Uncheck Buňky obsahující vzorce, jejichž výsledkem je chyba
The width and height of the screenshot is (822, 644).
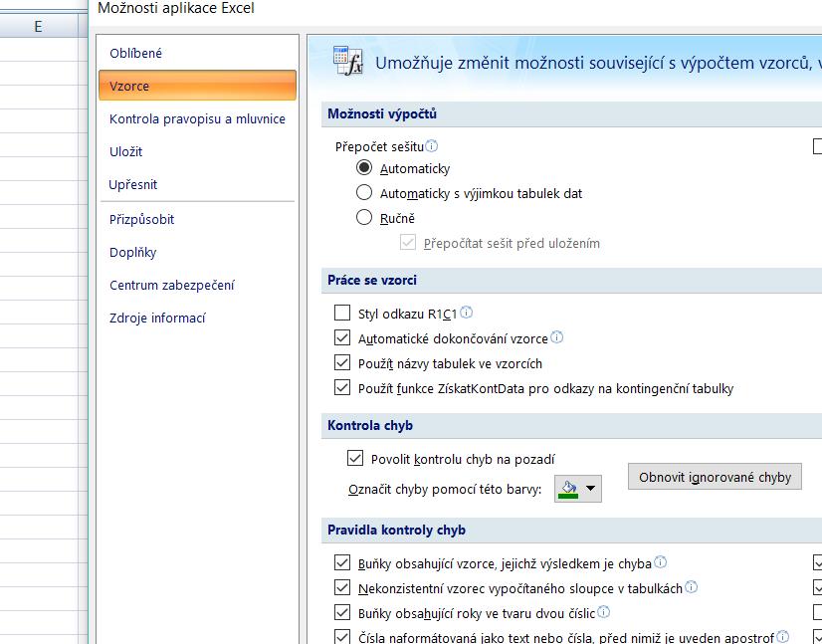pos(342,562)
